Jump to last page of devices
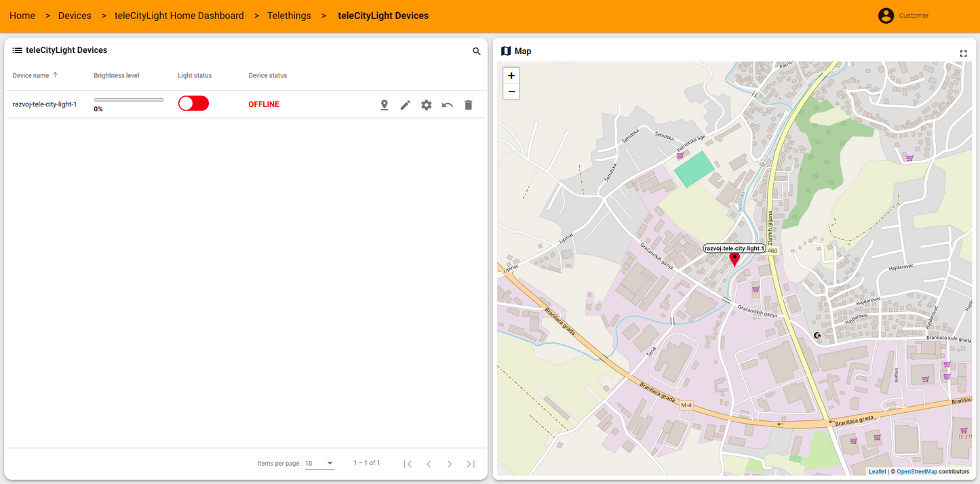The width and height of the screenshot is (980, 484). tap(471, 464)
